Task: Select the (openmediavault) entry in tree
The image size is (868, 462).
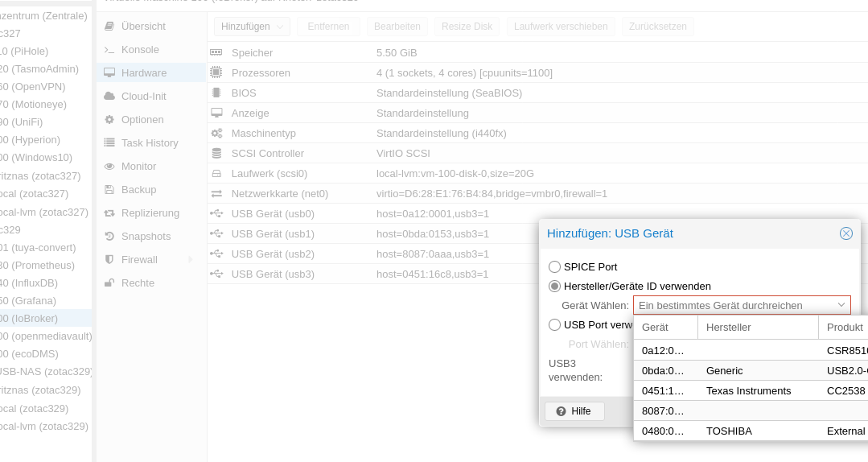Action: point(46,336)
